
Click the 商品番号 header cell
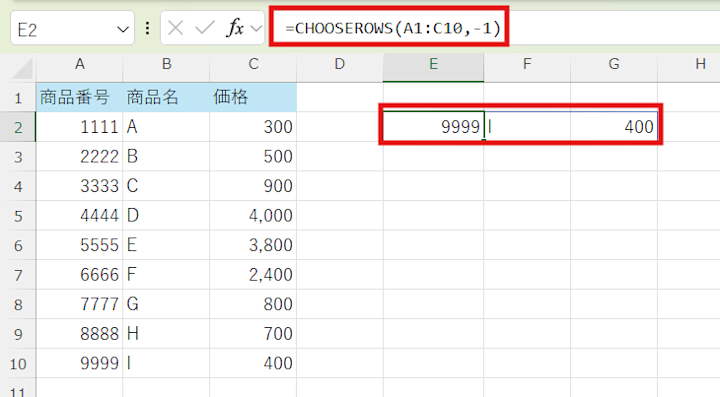[x=79, y=97]
